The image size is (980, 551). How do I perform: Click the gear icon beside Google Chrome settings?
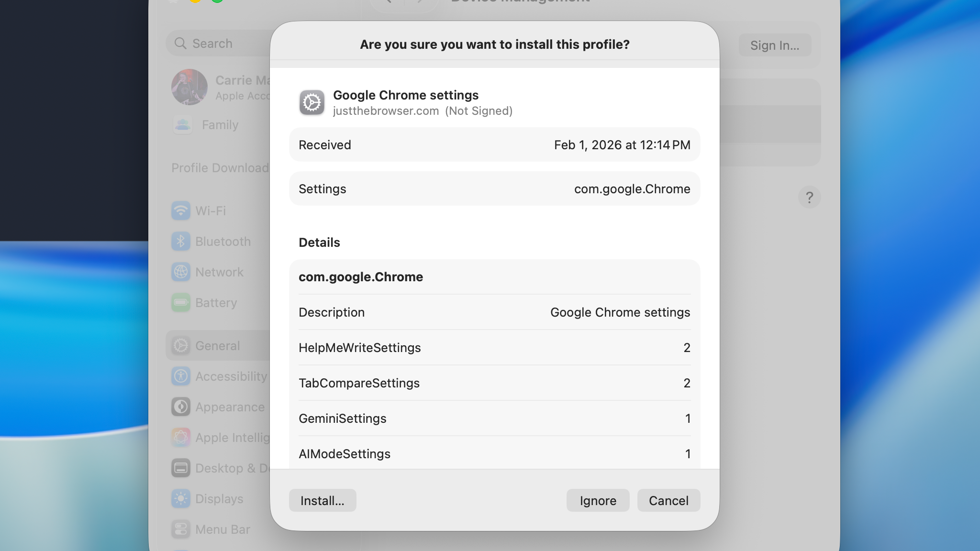pyautogui.click(x=312, y=102)
